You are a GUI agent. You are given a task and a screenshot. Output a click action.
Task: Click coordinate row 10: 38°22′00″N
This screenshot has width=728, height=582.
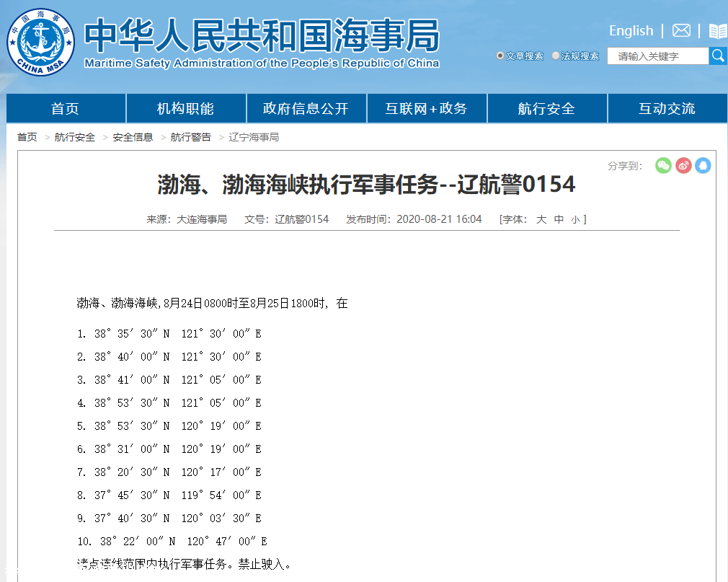tap(172, 541)
